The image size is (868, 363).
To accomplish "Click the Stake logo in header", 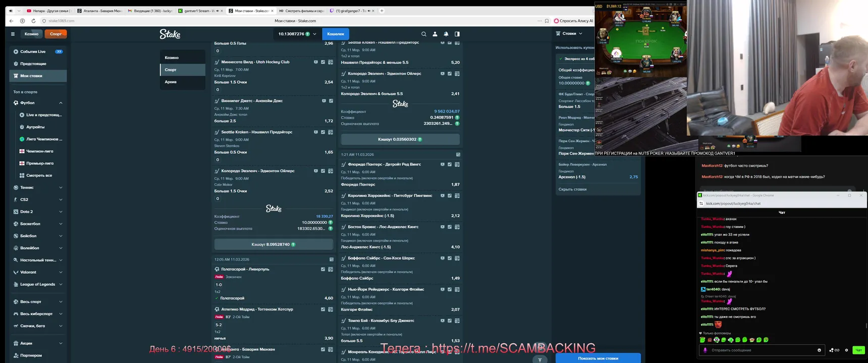I will pos(170,34).
